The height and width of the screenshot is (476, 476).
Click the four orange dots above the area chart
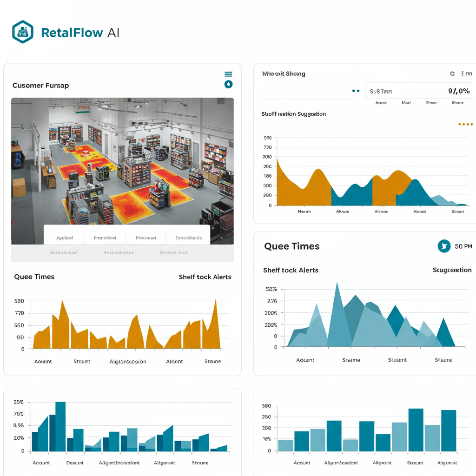pos(466,124)
